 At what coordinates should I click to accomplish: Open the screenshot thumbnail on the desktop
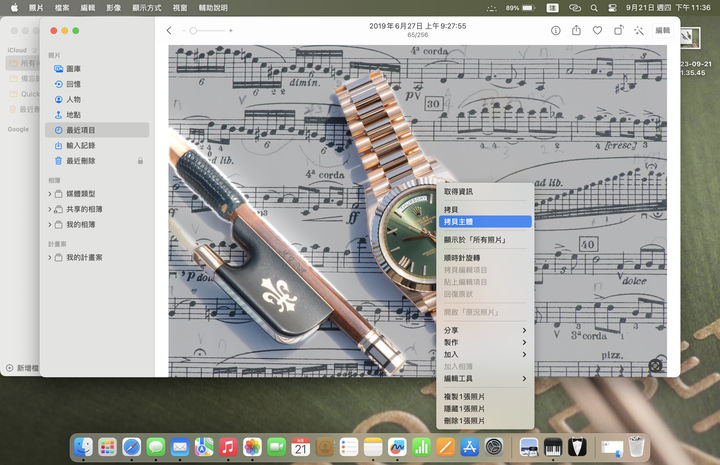tap(690, 38)
